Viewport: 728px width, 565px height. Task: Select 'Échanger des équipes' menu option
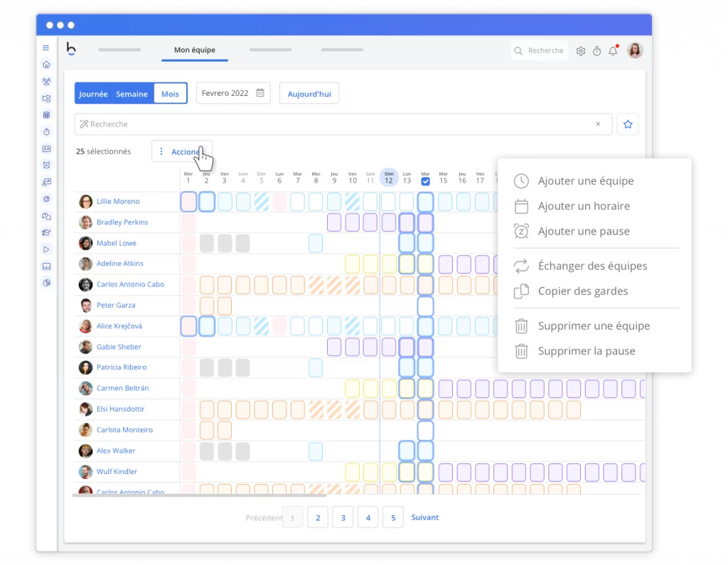tap(592, 266)
